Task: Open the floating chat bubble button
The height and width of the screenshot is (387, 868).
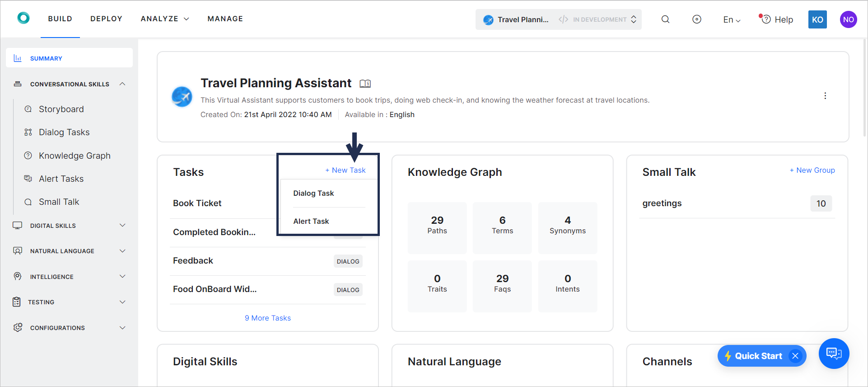Action: pos(834,354)
